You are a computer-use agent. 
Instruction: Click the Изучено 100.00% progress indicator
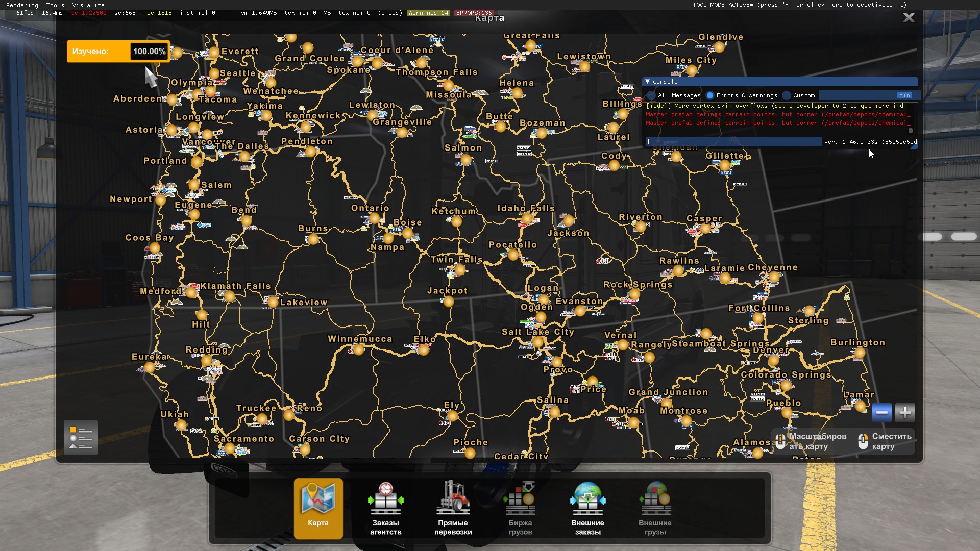tap(118, 52)
